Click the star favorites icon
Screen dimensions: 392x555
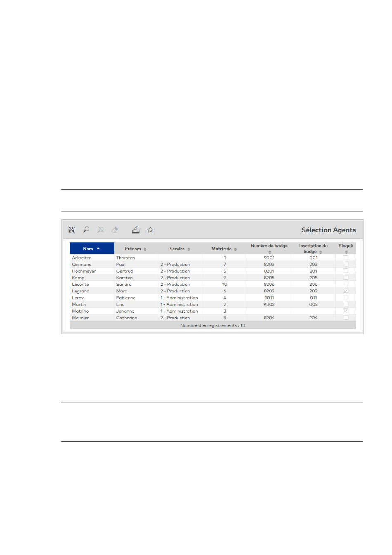150,230
